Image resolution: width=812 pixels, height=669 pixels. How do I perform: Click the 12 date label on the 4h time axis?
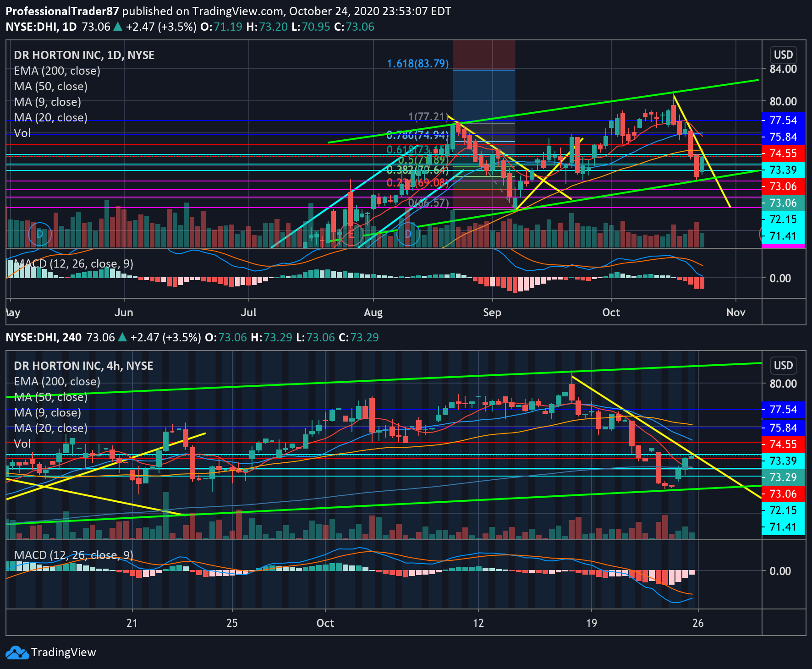478,623
